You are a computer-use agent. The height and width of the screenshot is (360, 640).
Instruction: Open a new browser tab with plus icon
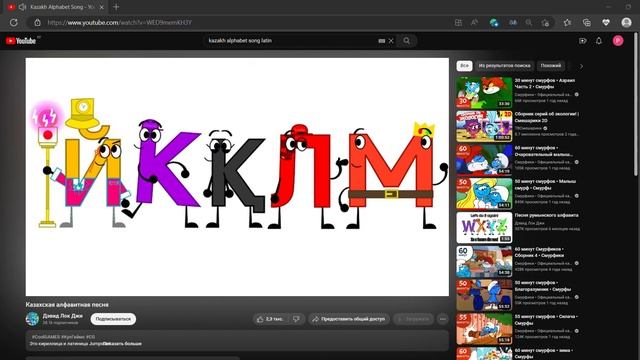(x=116, y=7)
